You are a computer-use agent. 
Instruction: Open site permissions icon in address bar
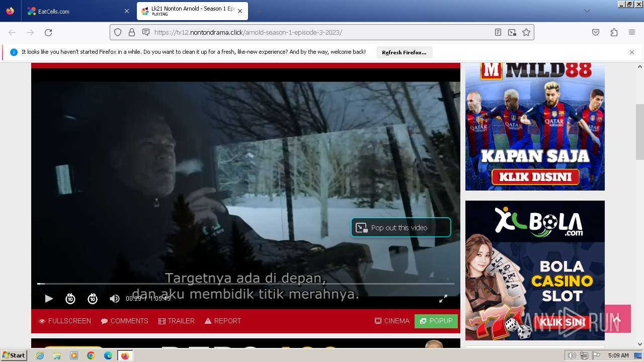146,32
